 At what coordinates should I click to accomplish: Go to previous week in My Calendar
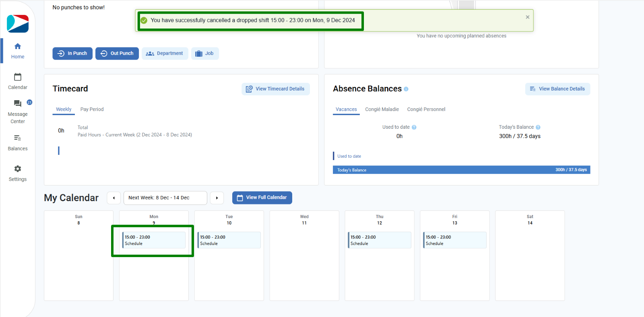click(x=114, y=198)
